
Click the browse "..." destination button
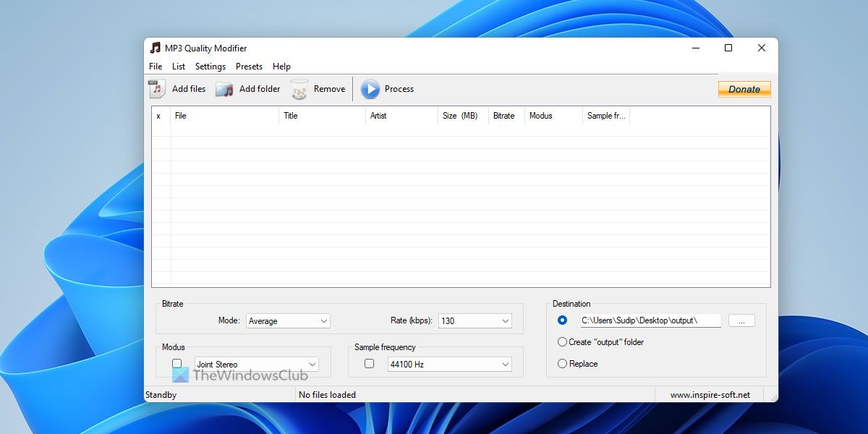[x=741, y=320]
